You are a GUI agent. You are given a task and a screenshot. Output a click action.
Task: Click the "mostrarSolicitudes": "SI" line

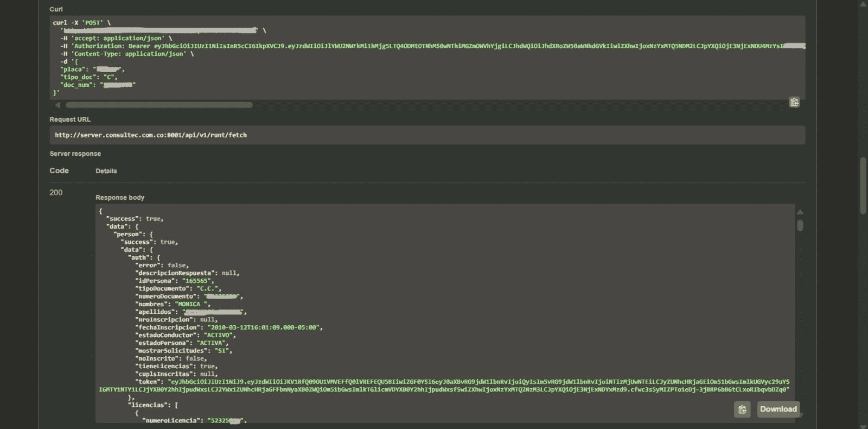pyautogui.click(x=184, y=351)
